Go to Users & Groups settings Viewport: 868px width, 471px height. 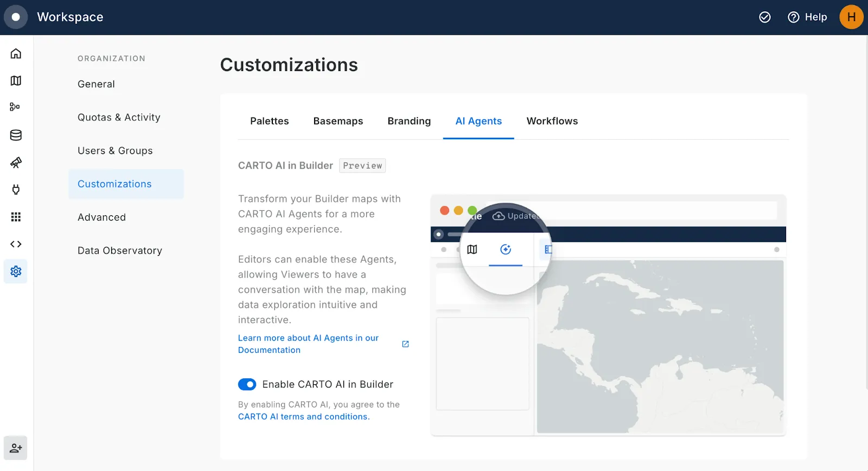point(115,151)
